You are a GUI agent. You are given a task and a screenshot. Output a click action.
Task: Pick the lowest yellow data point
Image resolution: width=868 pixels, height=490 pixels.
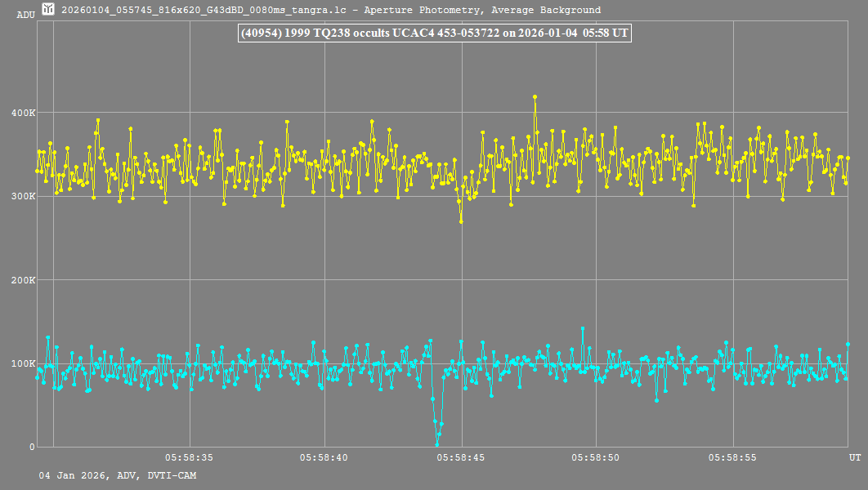point(461,221)
